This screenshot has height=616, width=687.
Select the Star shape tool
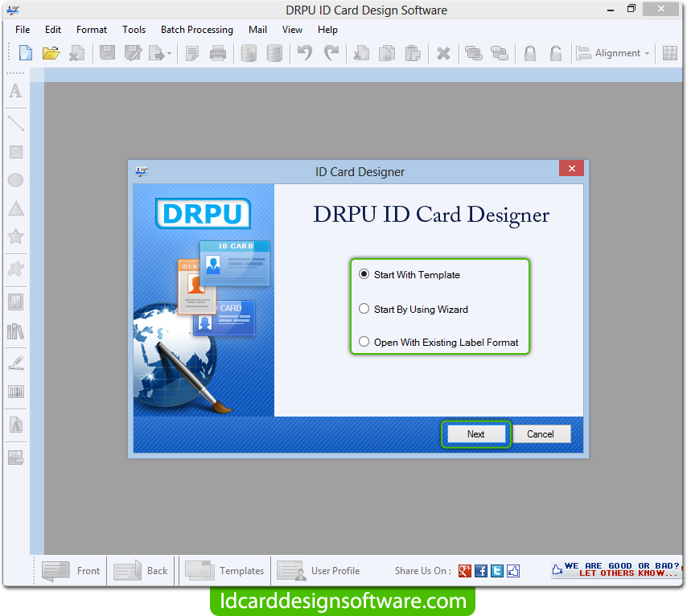(15, 236)
